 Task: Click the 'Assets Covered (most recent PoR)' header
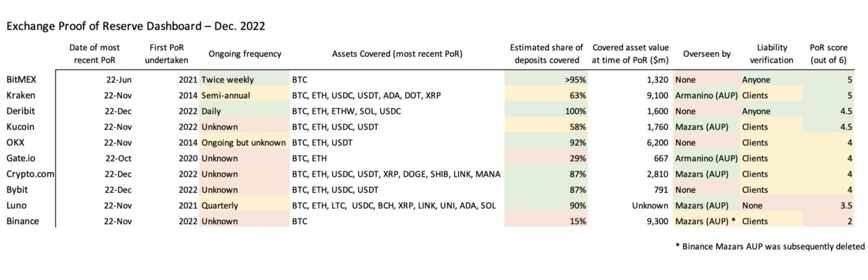point(397,54)
